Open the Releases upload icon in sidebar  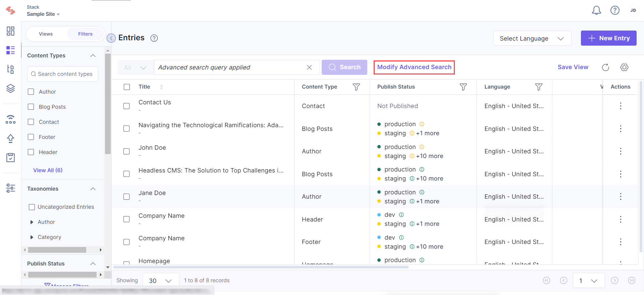[11, 138]
